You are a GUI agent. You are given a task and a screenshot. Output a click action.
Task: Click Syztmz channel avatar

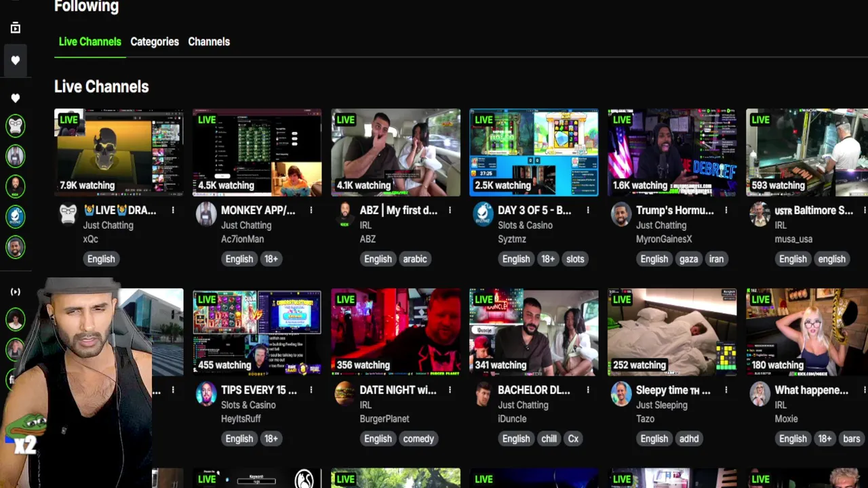click(483, 214)
